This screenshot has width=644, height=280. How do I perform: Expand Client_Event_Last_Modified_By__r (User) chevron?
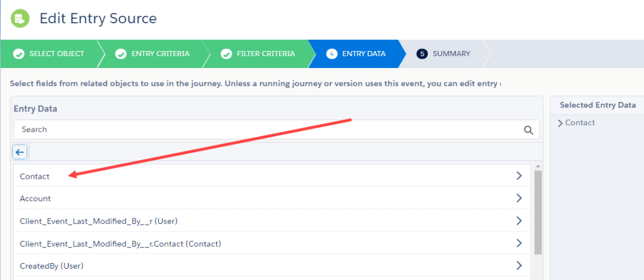pos(519,221)
